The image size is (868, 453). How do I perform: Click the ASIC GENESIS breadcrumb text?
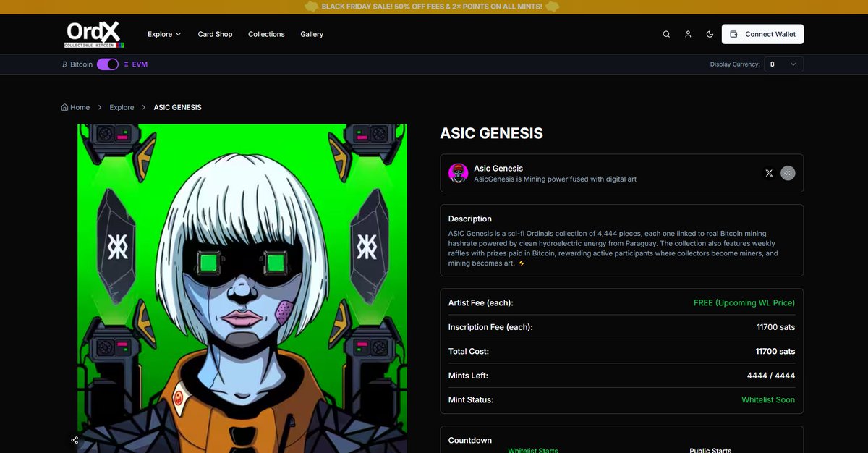point(177,107)
